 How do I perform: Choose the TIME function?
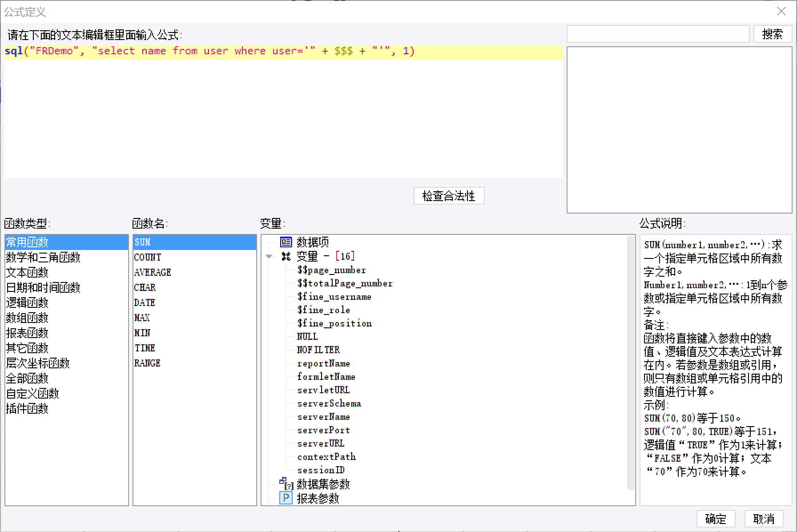(195, 348)
